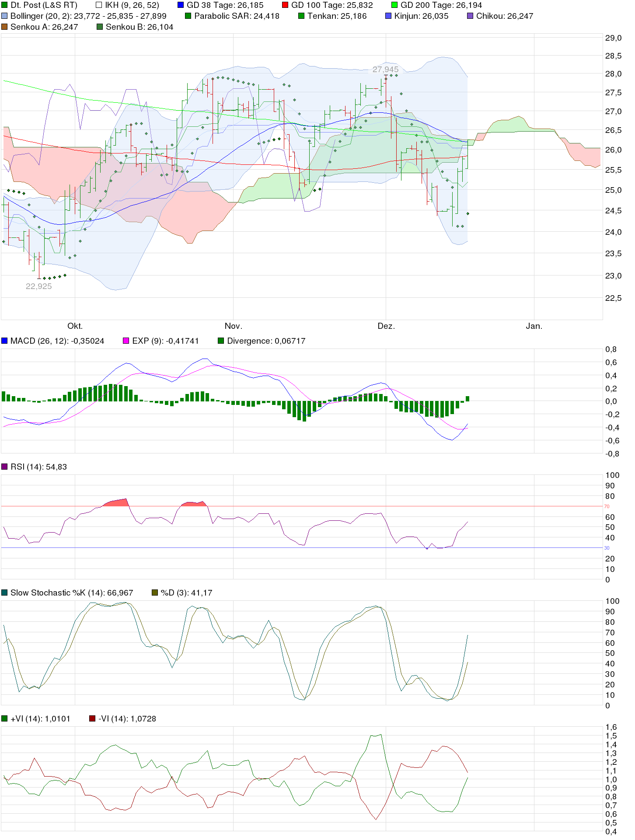Viewport: 635px width, 840px height.
Task: Click the teal Slow Stochastic %K swatch
Action: click(x=4, y=593)
